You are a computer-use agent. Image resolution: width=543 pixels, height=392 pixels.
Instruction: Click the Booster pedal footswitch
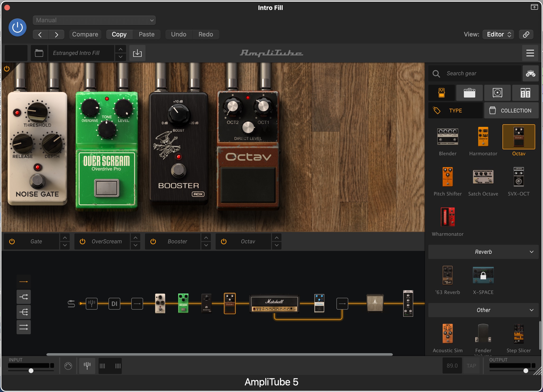[x=178, y=171]
